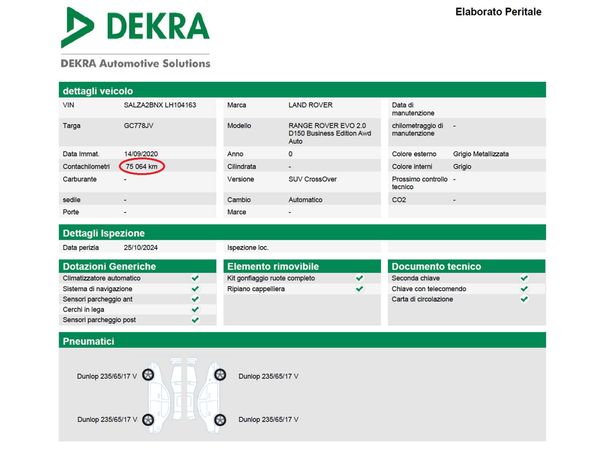Click the 'Elaborato Peritale' title
The height and width of the screenshot is (455, 607).
pyautogui.click(x=498, y=12)
